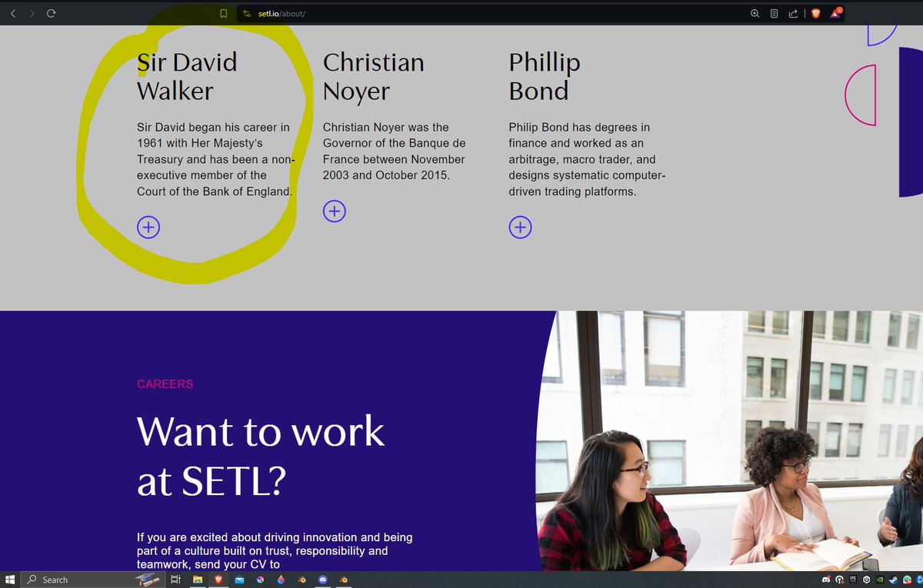Click the Epic Games tray icon
The width and height of the screenshot is (923, 588).
[853, 580]
